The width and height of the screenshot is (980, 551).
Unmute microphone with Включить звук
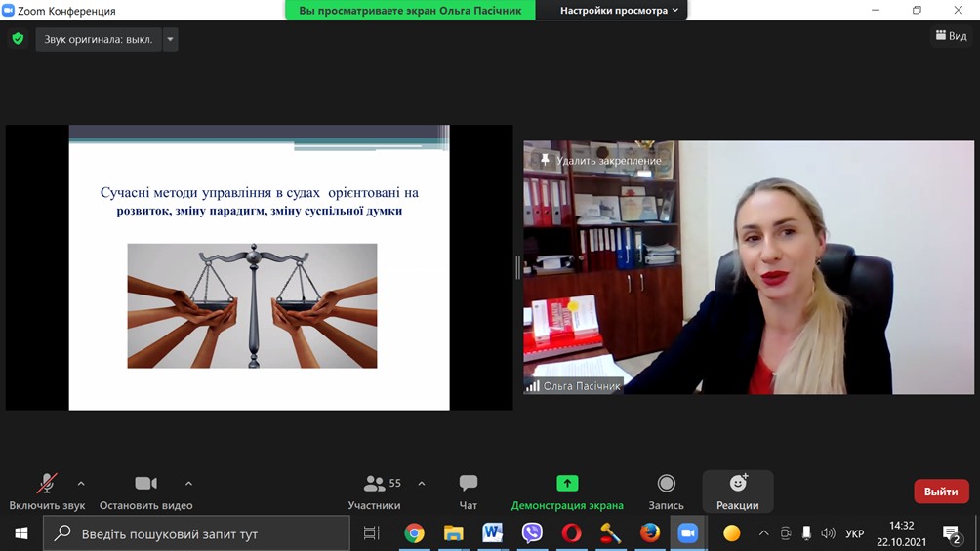pos(47,484)
